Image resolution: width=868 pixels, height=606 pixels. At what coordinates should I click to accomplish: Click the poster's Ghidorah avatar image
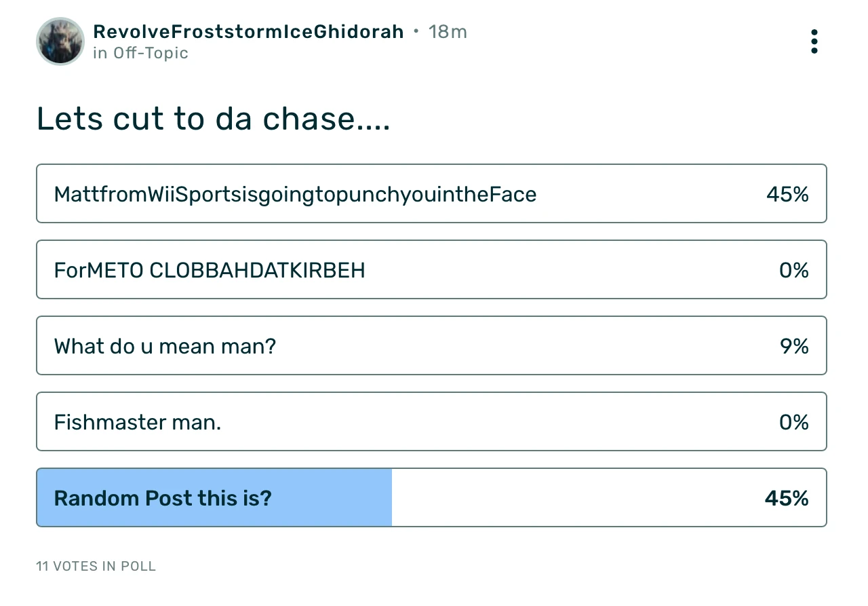click(60, 41)
